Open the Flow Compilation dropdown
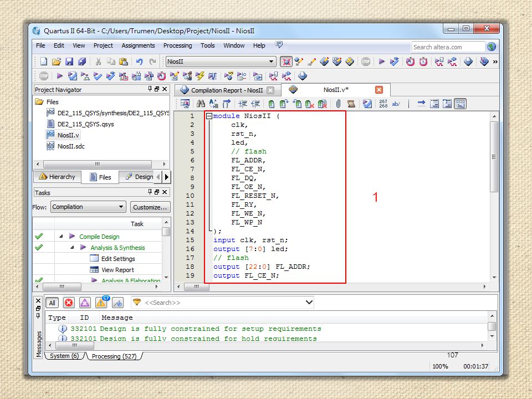Screen dimensions: 532x399 click(x=88, y=207)
